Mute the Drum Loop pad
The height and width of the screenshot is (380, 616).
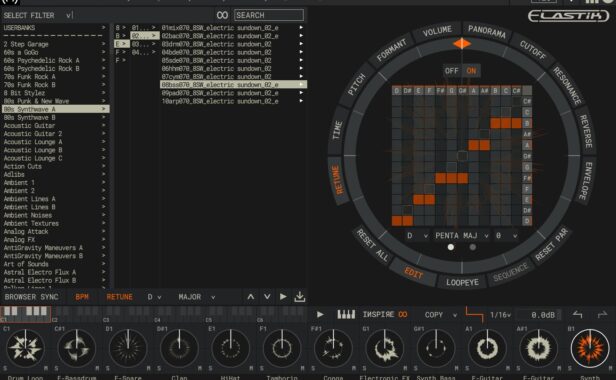(46, 368)
